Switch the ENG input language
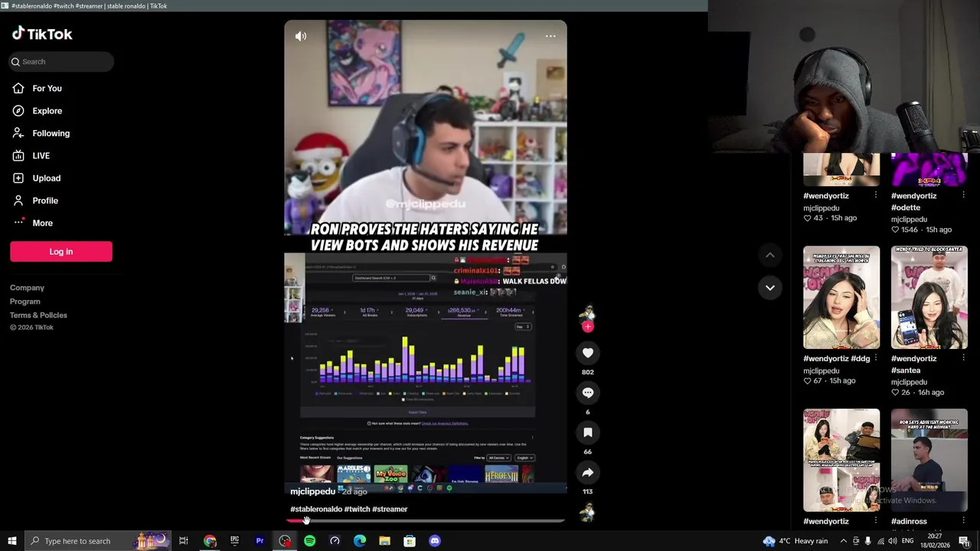This screenshot has height=551, width=980. point(907,541)
